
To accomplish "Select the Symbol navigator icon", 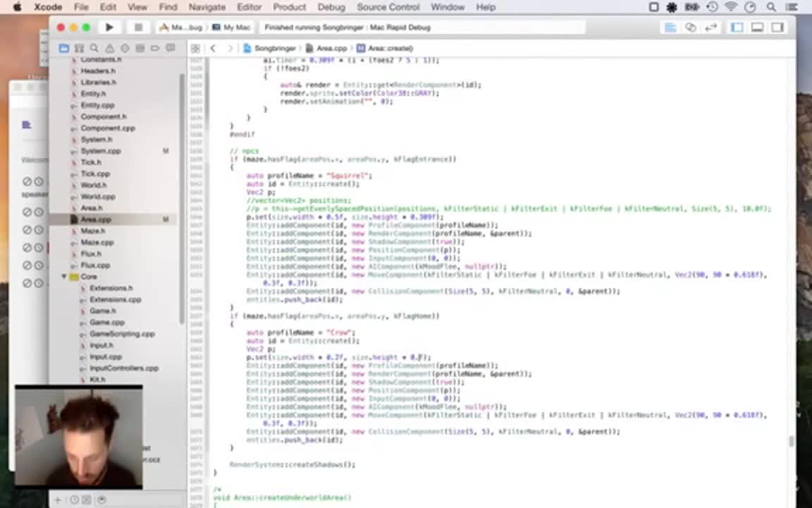I will coord(79,48).
